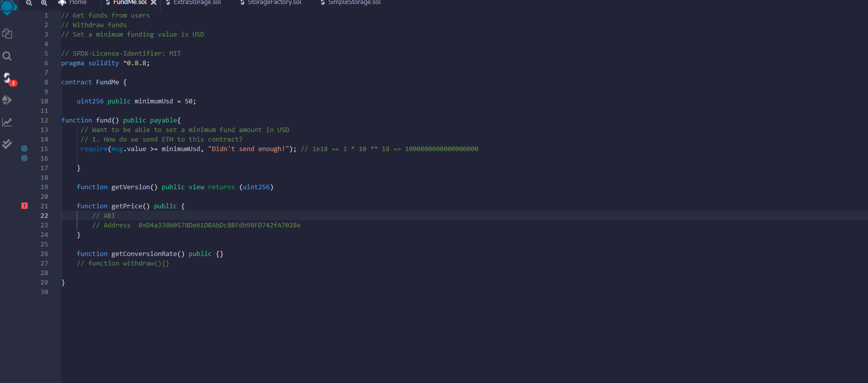Click line number 10 in the gutter
Screen dimensions: 868x383
point(44,101)
